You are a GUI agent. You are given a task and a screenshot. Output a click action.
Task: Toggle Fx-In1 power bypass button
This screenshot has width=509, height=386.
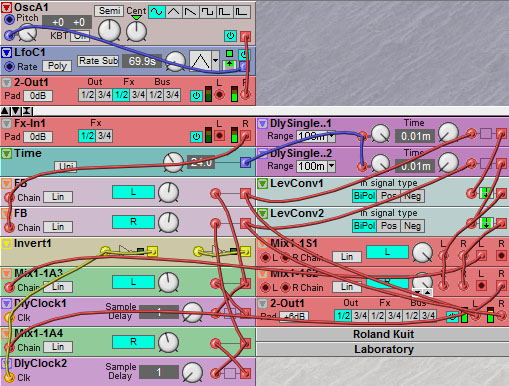point(196,136)
